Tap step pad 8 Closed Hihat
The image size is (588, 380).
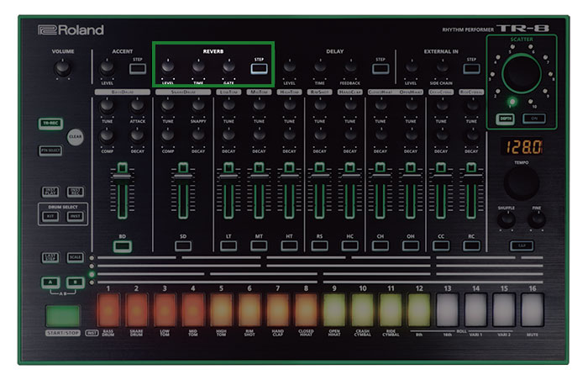306,310
